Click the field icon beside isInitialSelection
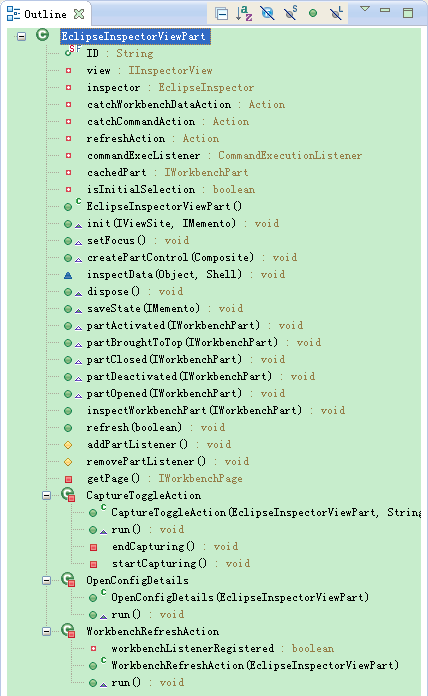 click(x=68, y=190)
